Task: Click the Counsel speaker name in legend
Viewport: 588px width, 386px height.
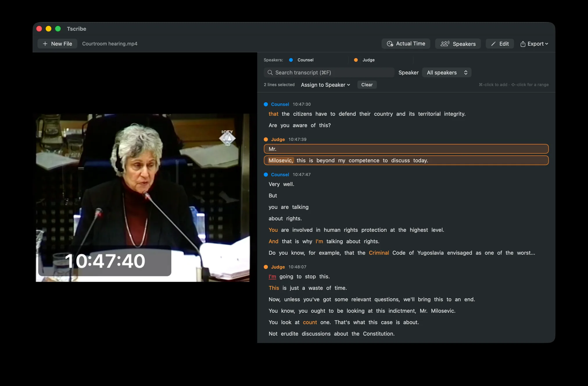Action: (305, 60)
